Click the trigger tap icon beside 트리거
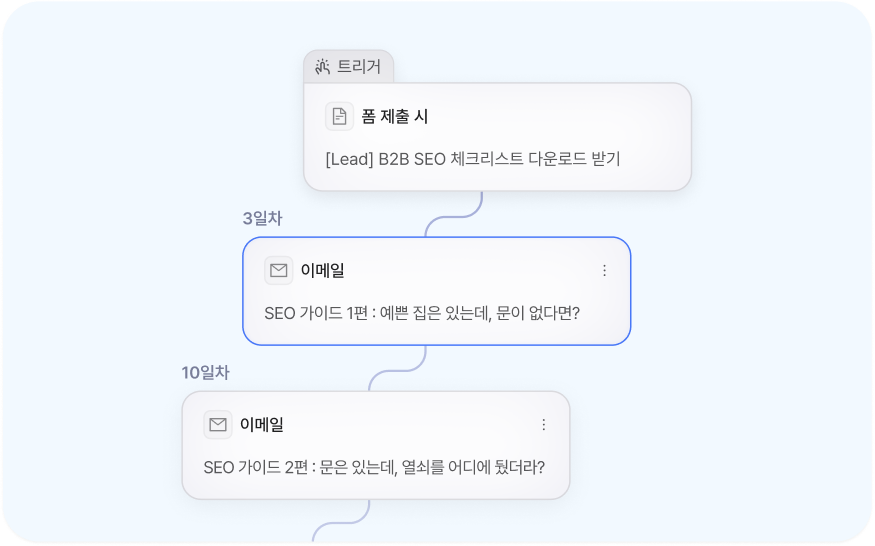This screenshot has height=546, width=875. tap(322, 67)
